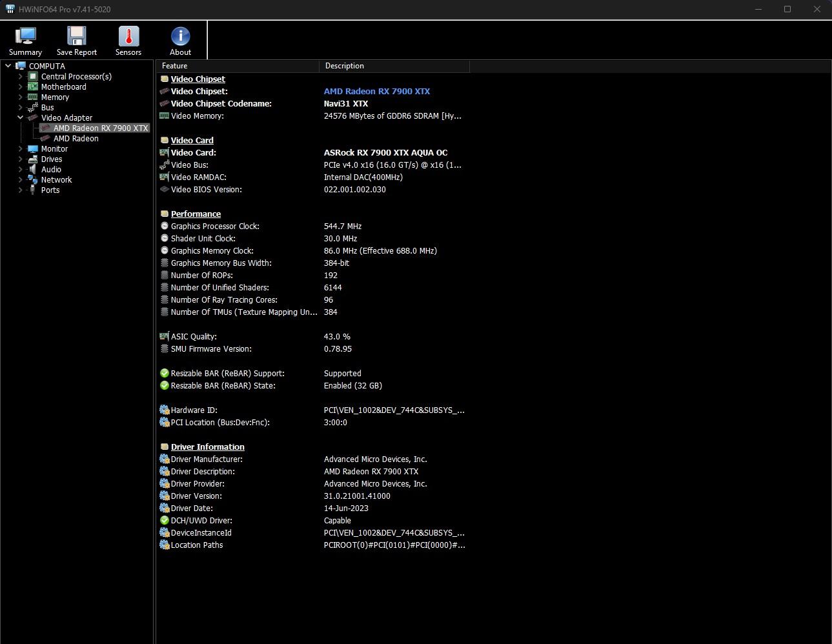Image resolution: width=832 pixels, height=644 pixels.
Task: Click the Enabled (32 GB) value
Action: (x=352, y=385)
